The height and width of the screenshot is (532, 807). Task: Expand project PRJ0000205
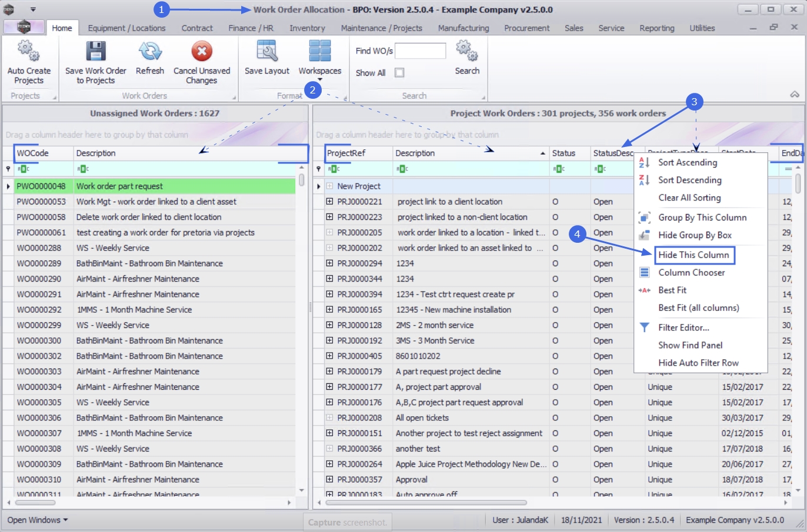(x=329, y=232)
